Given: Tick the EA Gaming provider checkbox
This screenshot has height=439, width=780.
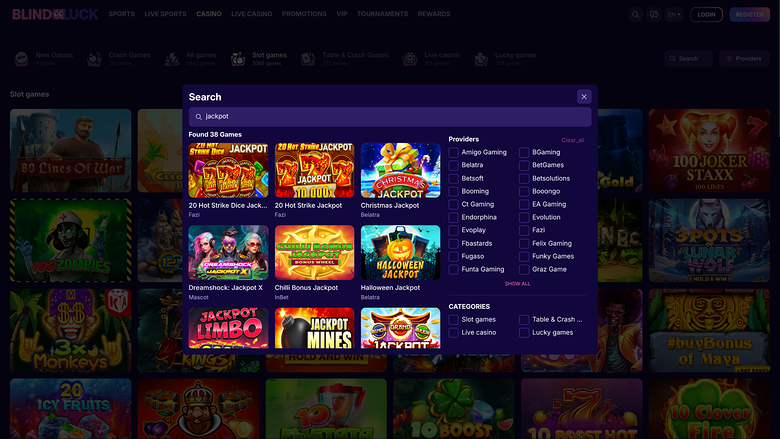Looking at the screenshot, I should click(524, 204).
